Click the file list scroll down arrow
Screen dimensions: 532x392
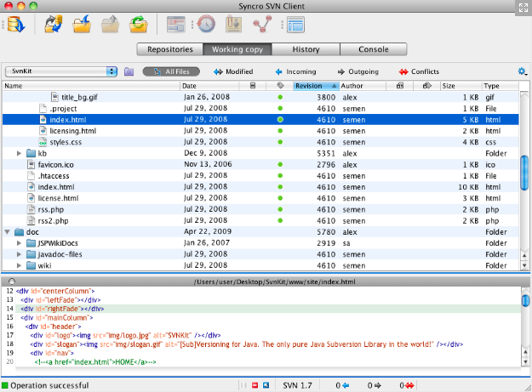click(524, 265)
